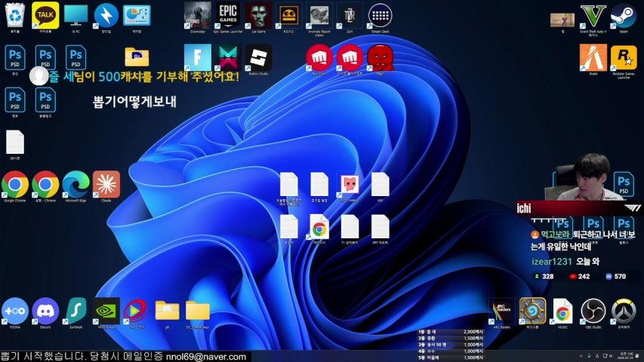Screen dimensions: 644x362
Task: Launch the Hearthstone desktop icon
Action: pyautogui.click(x=532, y=310)
